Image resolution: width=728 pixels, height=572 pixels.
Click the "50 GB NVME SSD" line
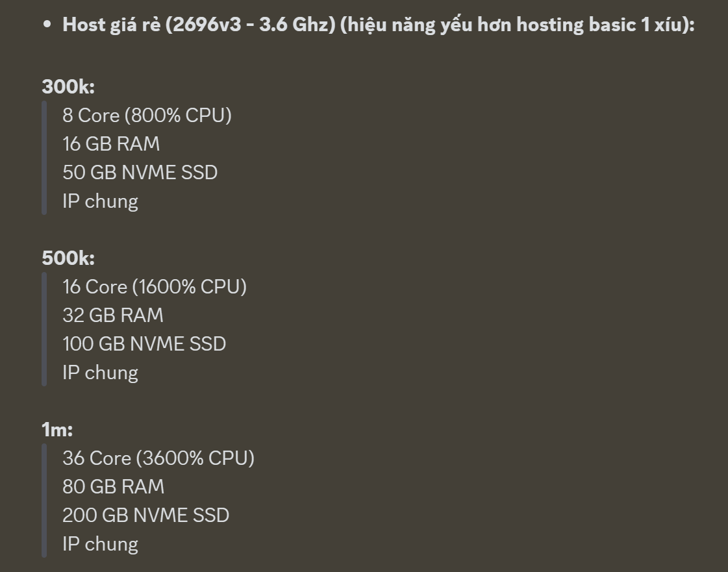[140, 173]
